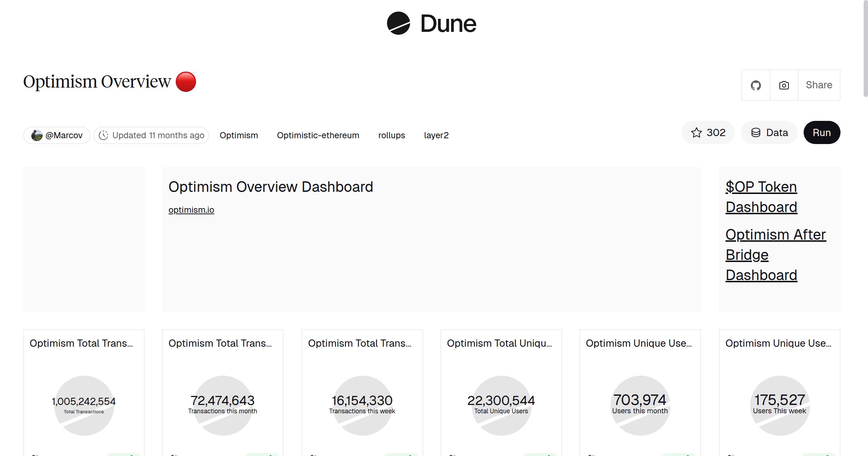Click the Dune logo icon

point(398,23)
